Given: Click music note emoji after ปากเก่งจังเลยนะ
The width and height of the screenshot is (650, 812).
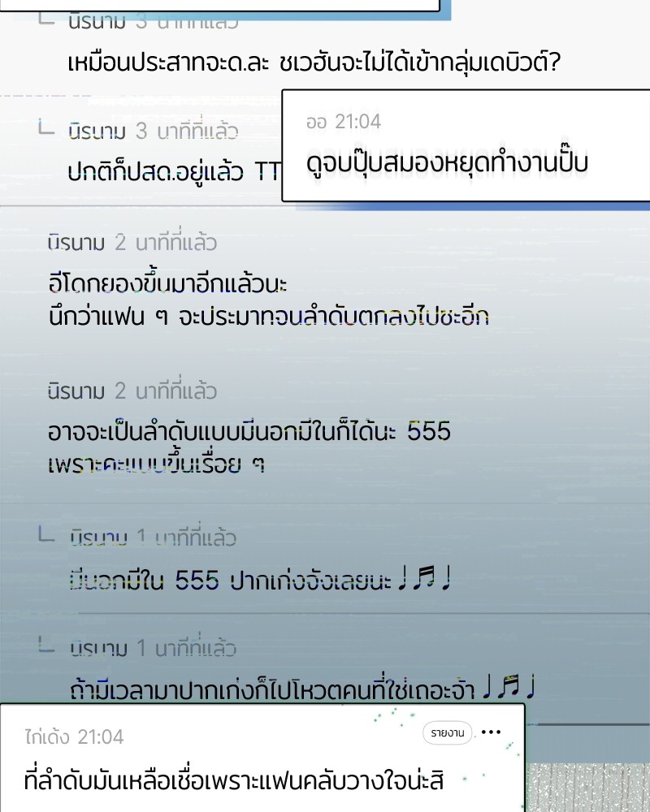Looking at the screenshot, I should [x=424, y=578].
